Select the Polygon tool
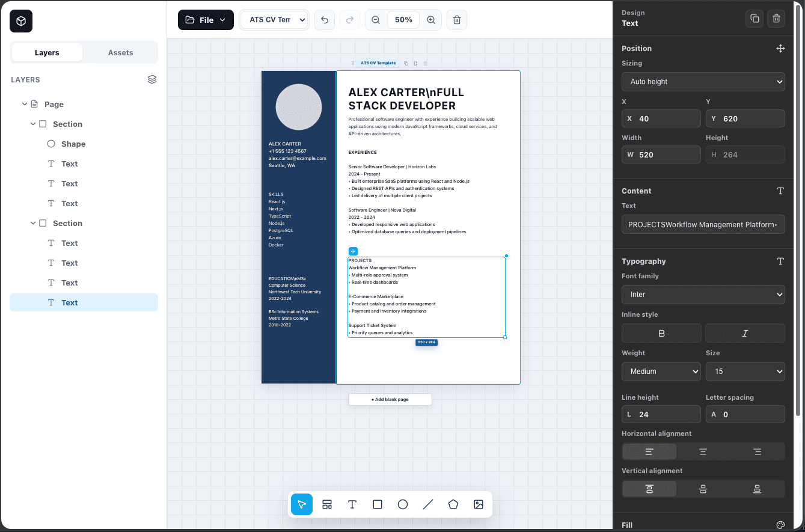805x532 pixels. 453,504
